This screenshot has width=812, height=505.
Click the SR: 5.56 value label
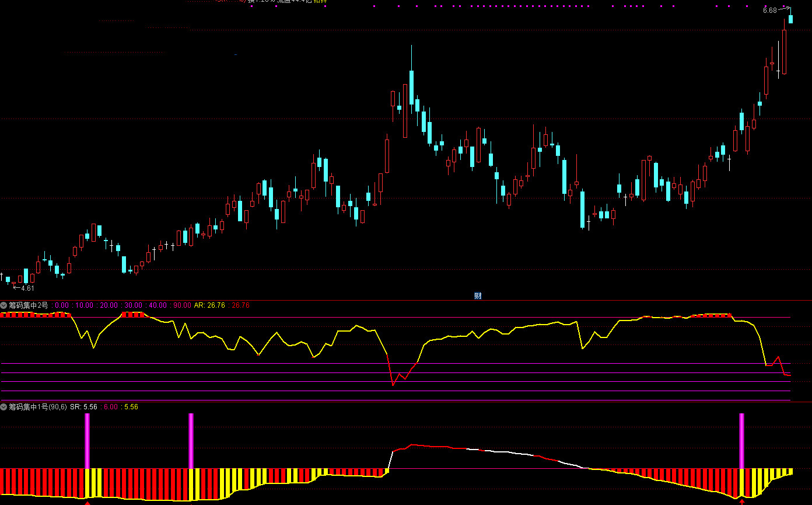click(83, 407)
